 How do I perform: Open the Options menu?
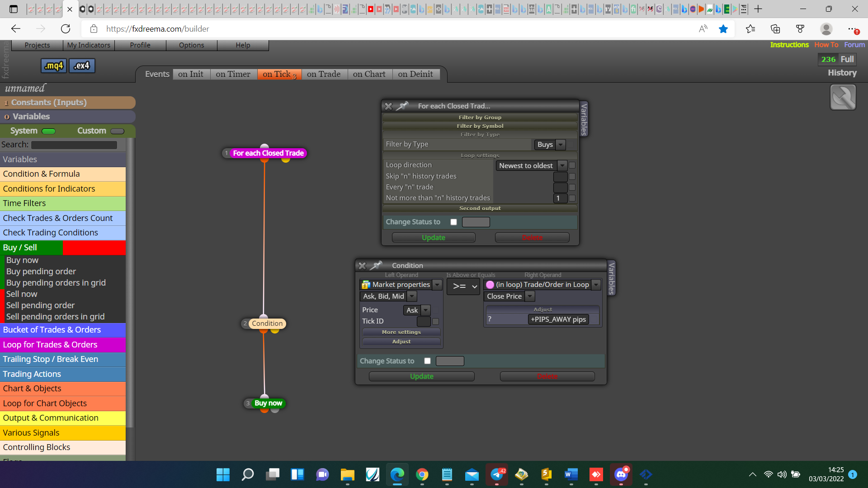(191, 45)
